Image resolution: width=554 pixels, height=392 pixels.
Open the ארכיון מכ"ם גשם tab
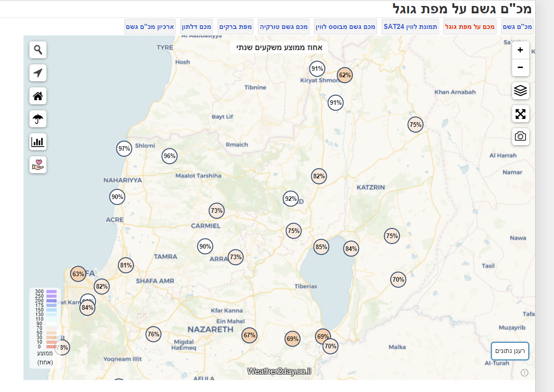(150, 27)
